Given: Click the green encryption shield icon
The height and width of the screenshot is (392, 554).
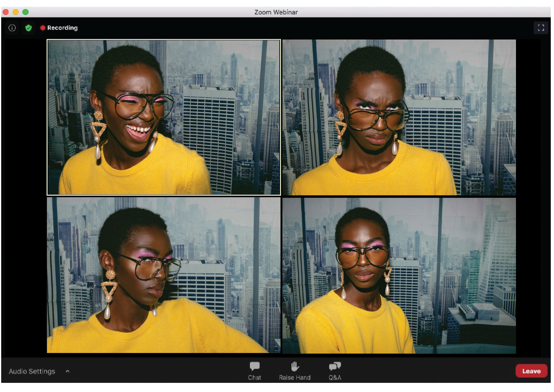Looking at the screenshot, I should (x=29, y=28).
